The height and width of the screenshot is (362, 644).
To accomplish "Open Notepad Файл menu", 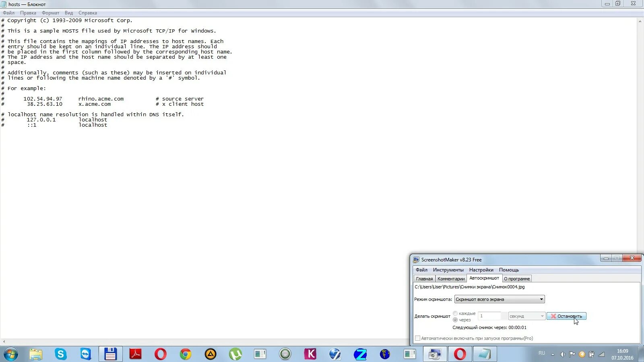I will click(8, 13).
